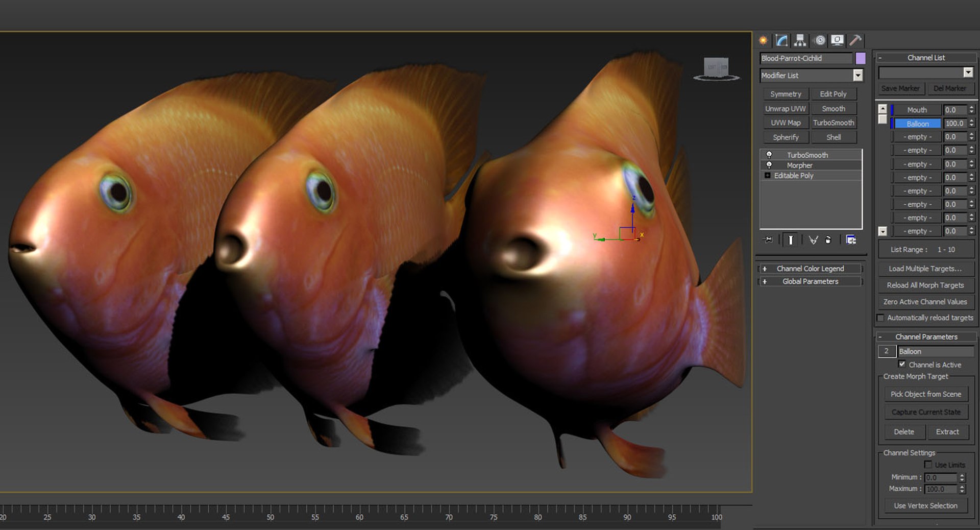Remove modifier from stack trash icon
980x530 pixels.
(828, 239)
